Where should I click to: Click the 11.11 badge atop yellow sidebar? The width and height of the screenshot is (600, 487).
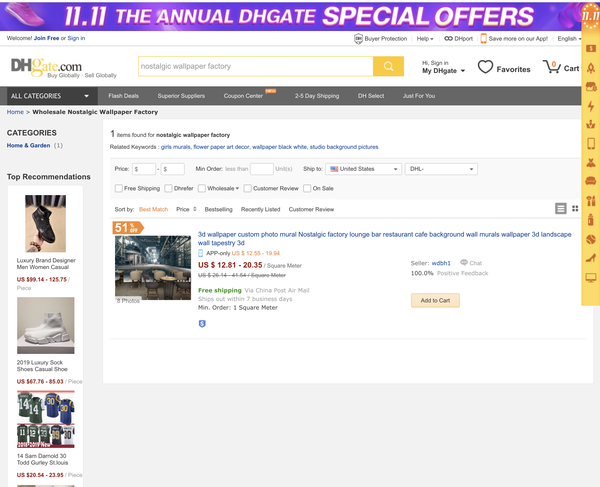pos(590,15)
